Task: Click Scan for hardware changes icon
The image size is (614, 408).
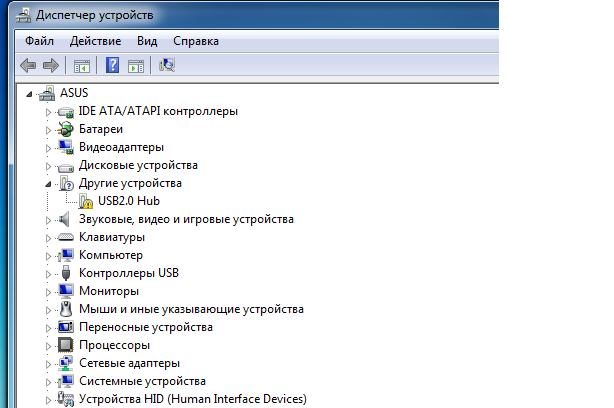Action: pyautogui.click(x=167, y=65)
